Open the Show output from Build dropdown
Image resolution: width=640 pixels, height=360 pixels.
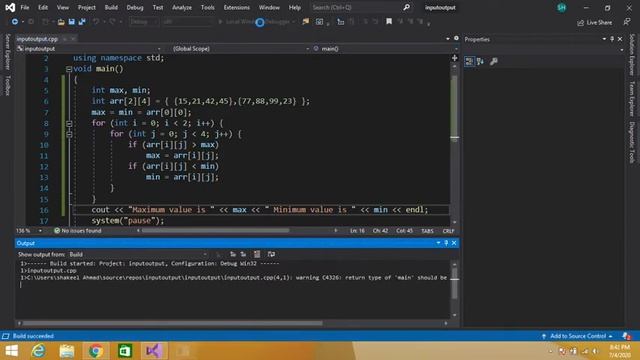pyautogui.click(x=138, y=254)
